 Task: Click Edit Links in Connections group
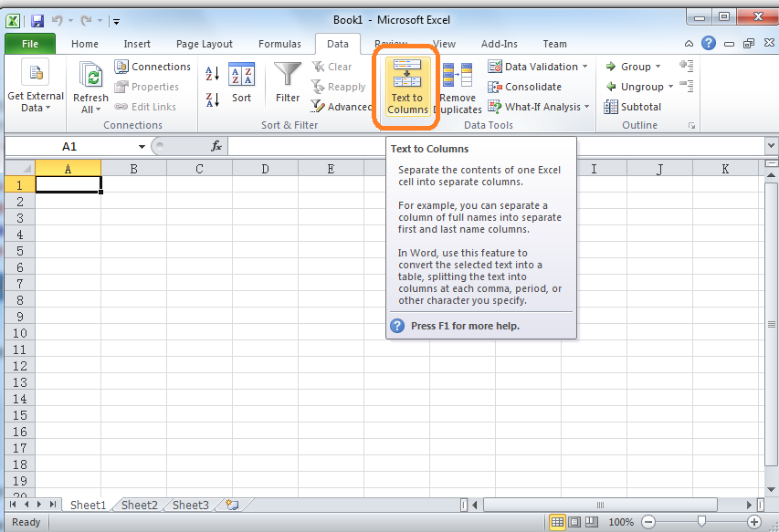(x=145, y=107)
